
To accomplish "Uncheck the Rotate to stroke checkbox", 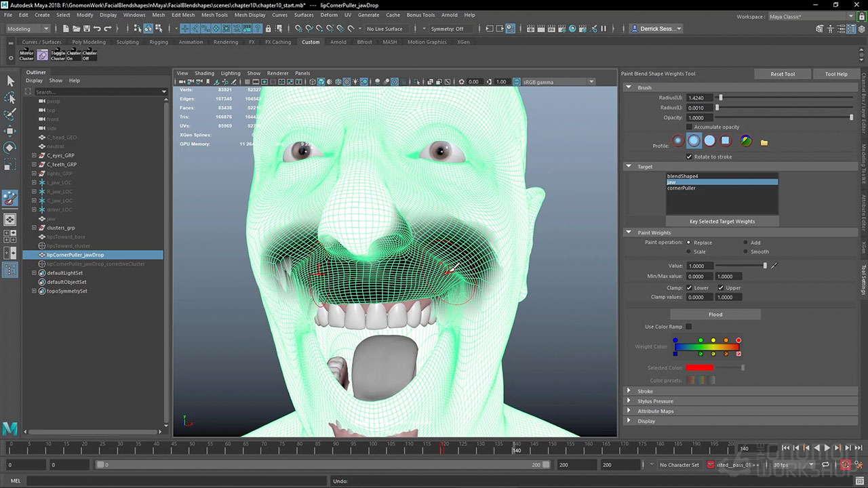I will pyautogui.click(x=690, y=157).
